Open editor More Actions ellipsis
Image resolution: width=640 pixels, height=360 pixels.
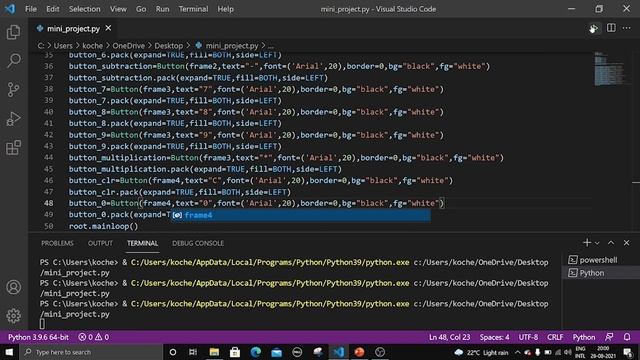pyautogui.click(x=627, y=28)
